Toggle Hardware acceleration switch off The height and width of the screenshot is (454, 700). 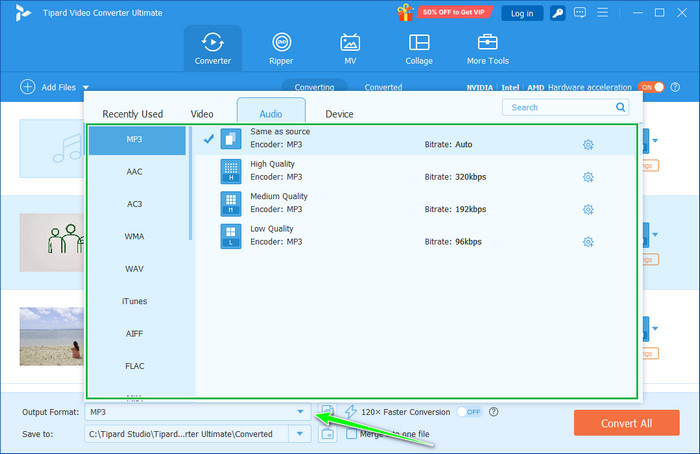(651, 87)
